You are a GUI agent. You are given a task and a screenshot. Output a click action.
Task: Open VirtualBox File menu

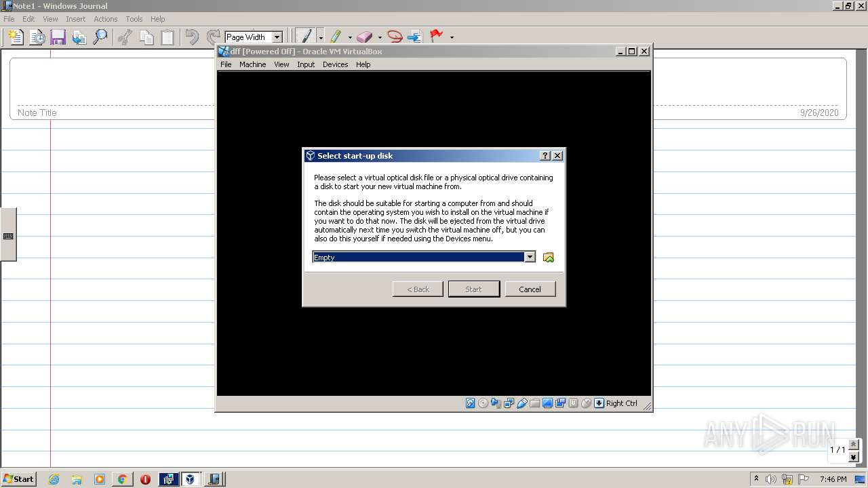click(x=226, y=64)
